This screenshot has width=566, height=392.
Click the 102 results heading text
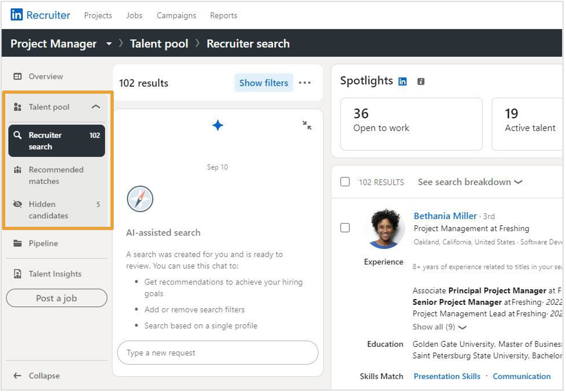[144, 83]
